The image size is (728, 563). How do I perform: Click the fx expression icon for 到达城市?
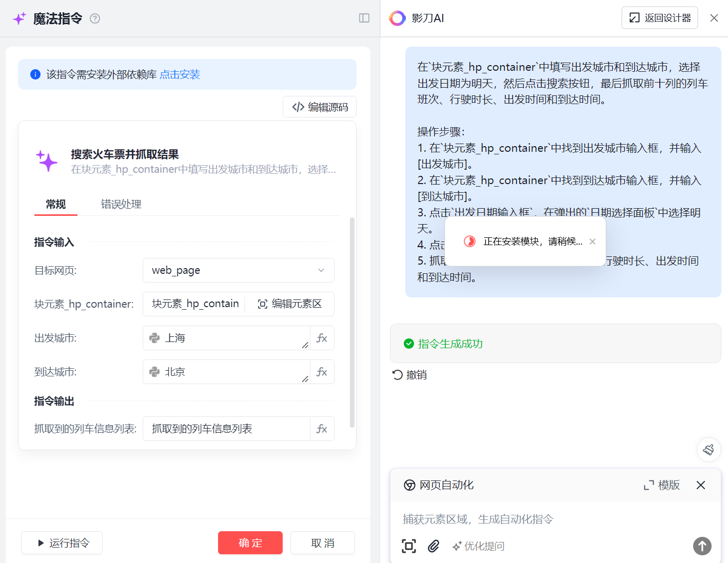322,372
